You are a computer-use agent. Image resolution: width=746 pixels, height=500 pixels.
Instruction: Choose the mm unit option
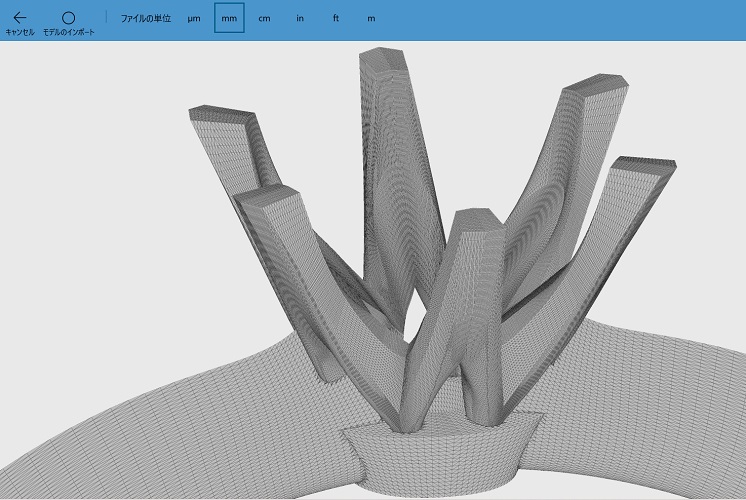(229, 19)
